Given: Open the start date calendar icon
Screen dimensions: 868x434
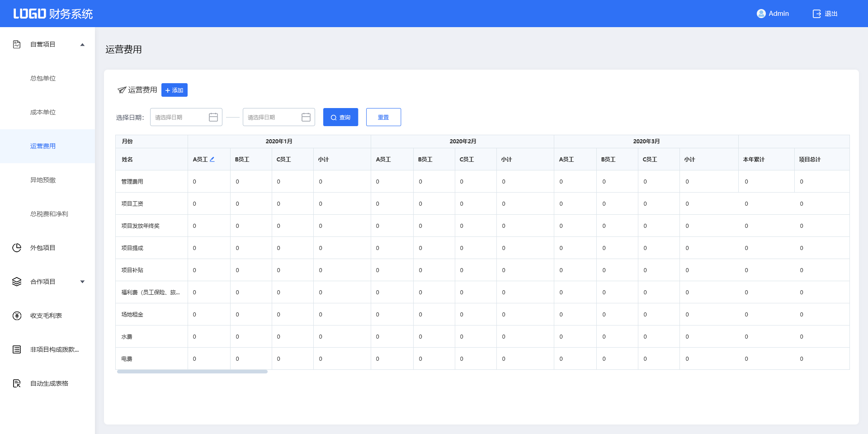Looking at the screenshot, I should (213, 117).
